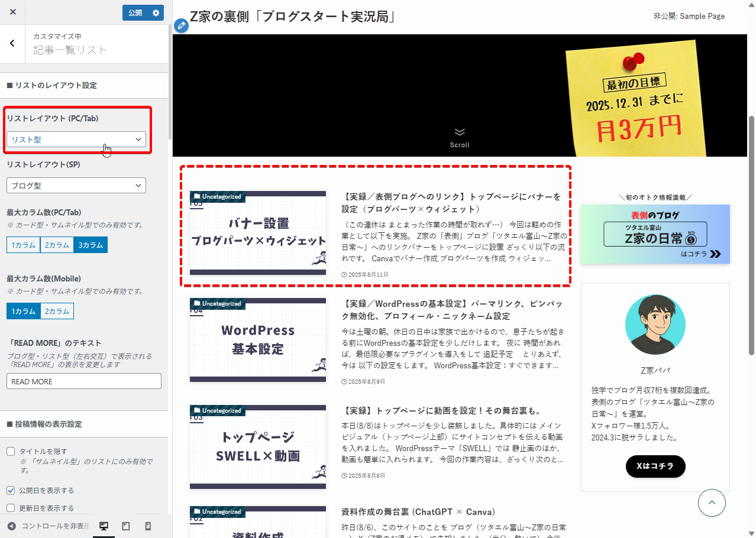Open バナー設置 article thumbnail

pos(258,233)
